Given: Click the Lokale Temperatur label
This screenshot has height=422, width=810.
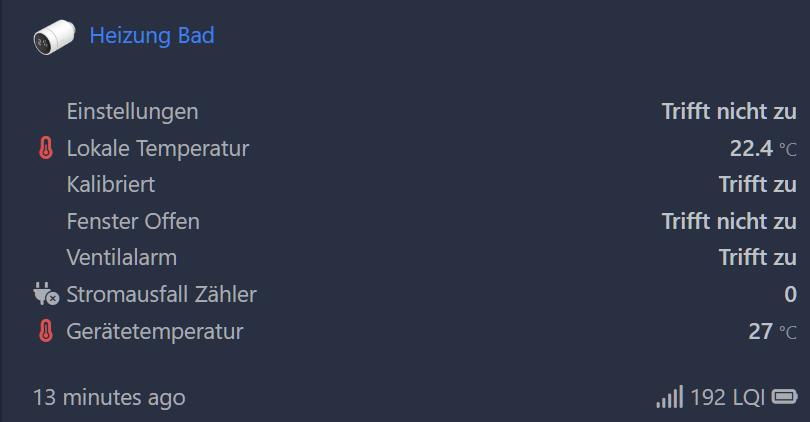Looking at the screenshot, I should point(158,148).
